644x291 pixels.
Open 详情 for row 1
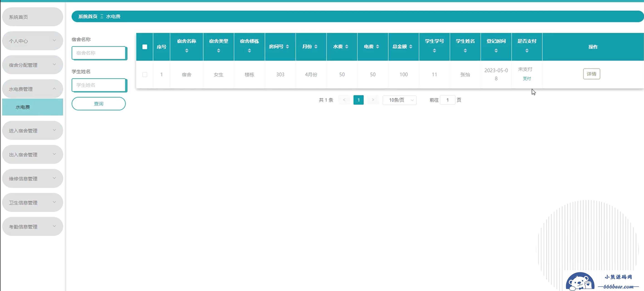point(592,74)
